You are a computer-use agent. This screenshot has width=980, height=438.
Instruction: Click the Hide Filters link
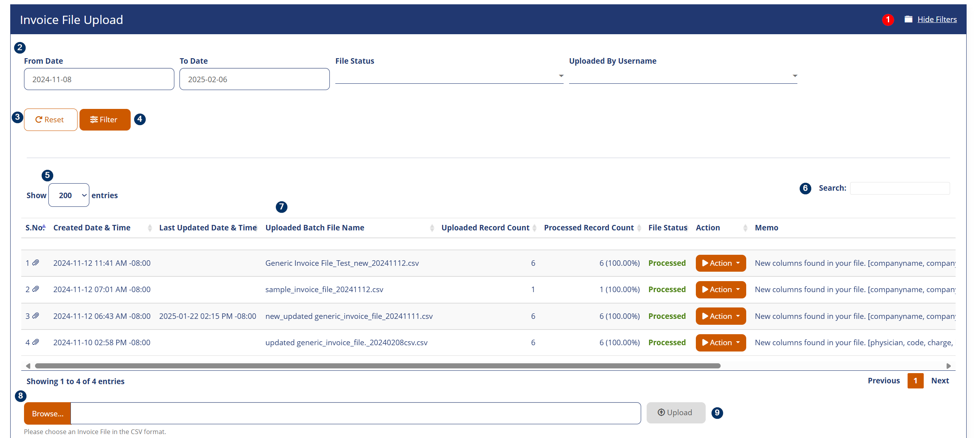(937, 19)
